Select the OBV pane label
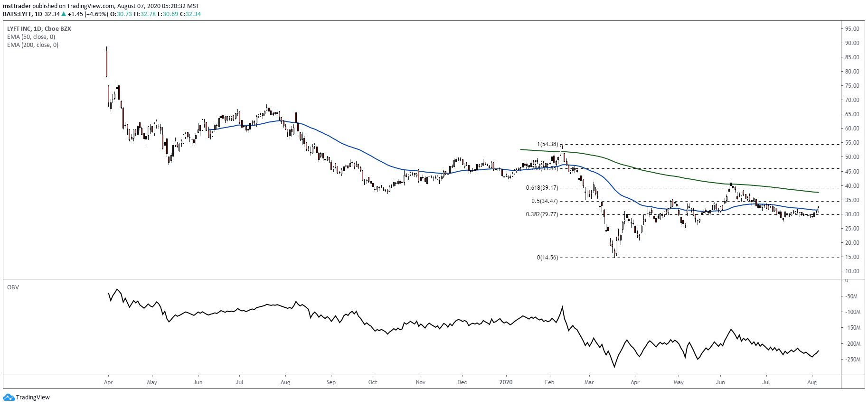 coord(13,287)
